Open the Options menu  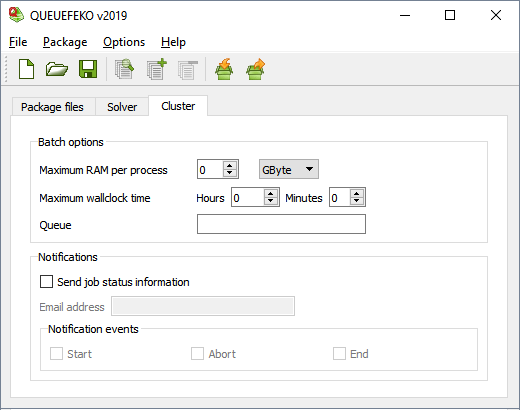click(x=124, y=42)
